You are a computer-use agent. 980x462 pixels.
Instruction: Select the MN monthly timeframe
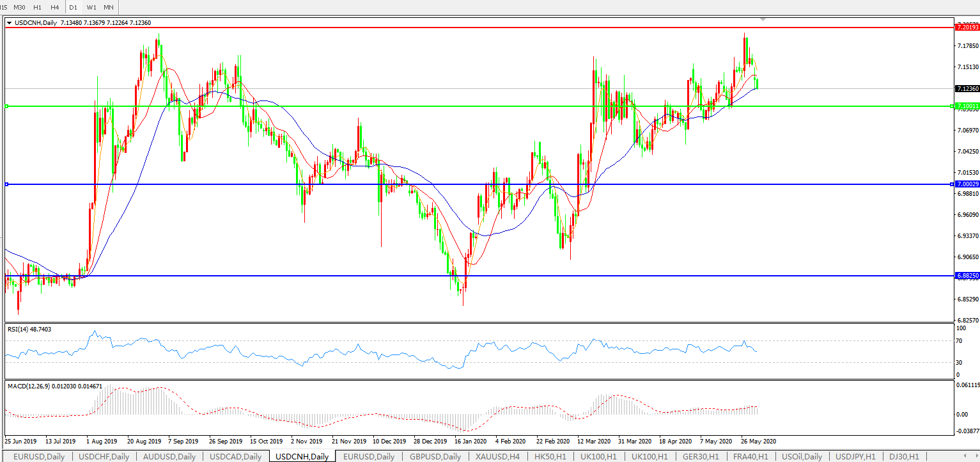[109, 7]
